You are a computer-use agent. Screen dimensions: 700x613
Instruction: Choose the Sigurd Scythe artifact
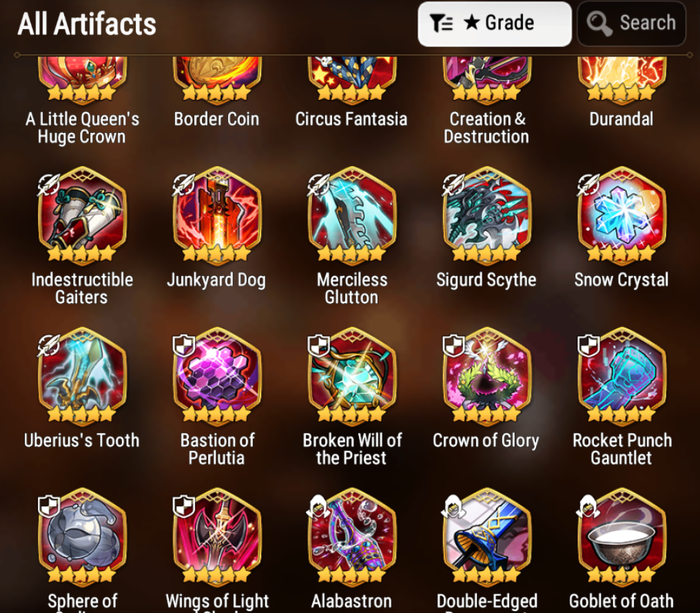486,214
